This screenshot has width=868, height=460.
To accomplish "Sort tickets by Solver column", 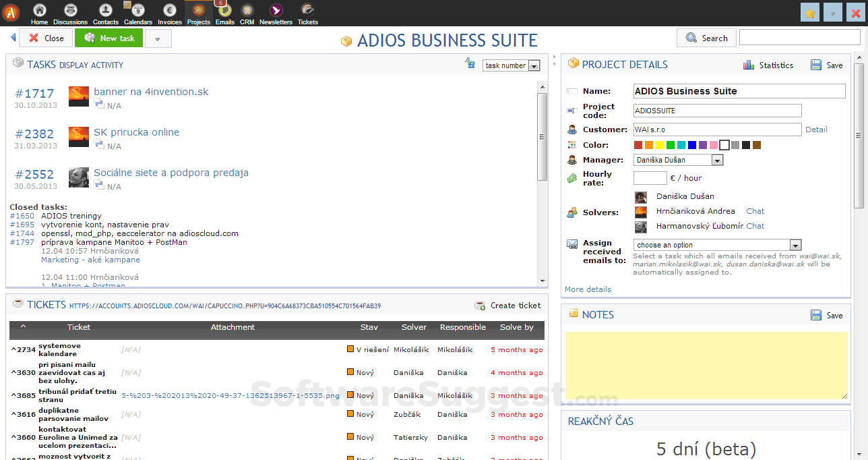I will coord(414,327).
